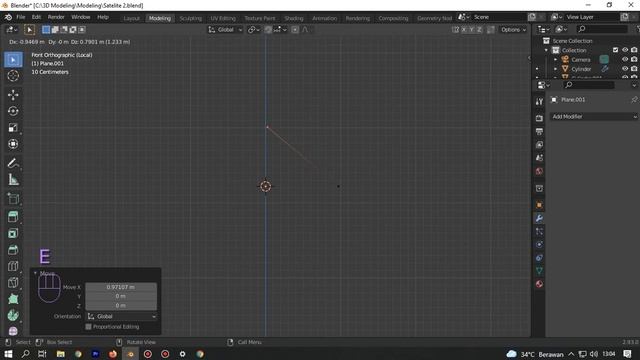Screen dimensions: 640x360
Task: Select the Poly Build tool
Action: (13, 299)
